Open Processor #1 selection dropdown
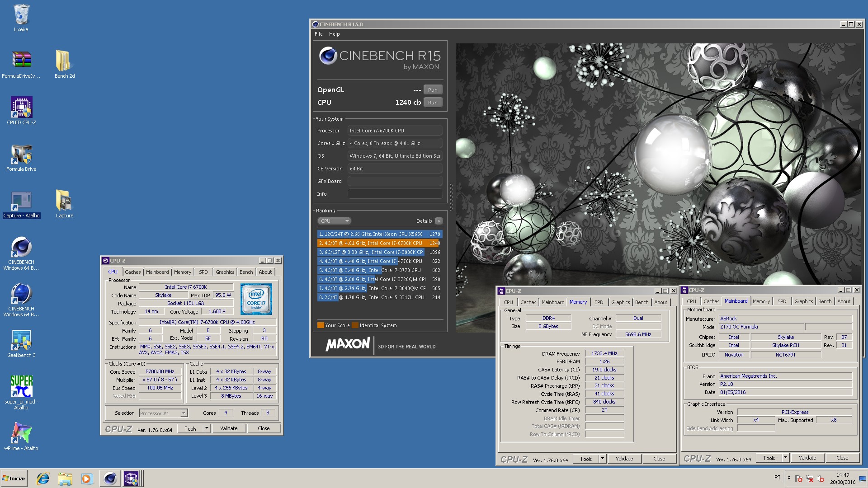This screenshot has width=868, height=488. tap(163, 413)
